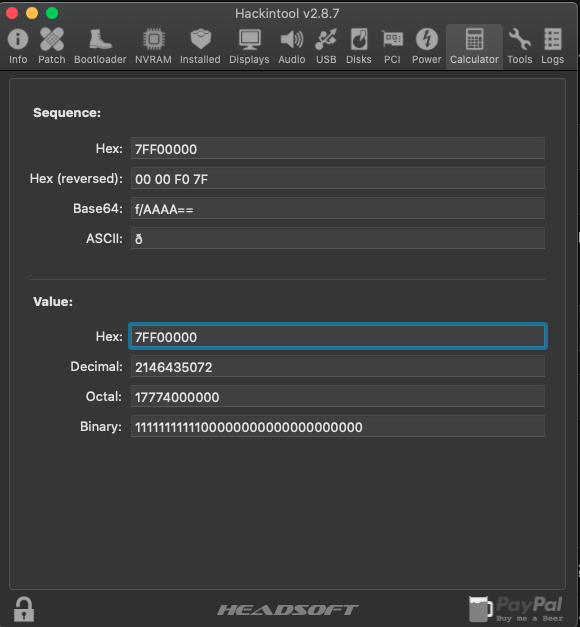
Task: Open the Bootloader boot icon section
Action: point(100,46)
